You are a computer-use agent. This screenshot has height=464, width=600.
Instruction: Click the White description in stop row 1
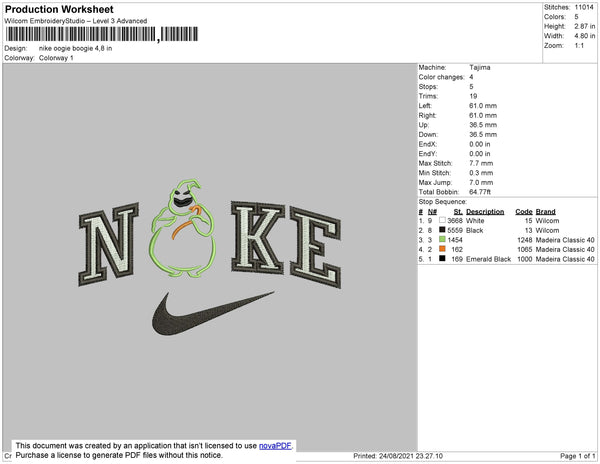(475, 221)
